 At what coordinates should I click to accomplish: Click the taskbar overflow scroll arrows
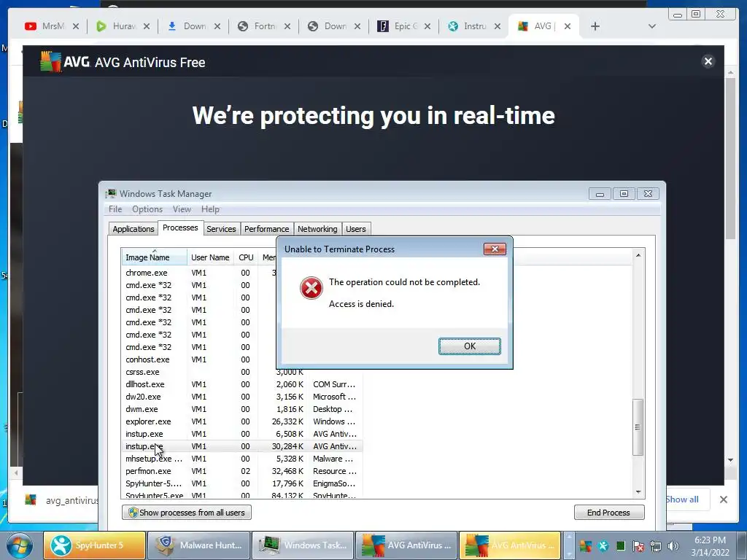(x=568, y=545)
